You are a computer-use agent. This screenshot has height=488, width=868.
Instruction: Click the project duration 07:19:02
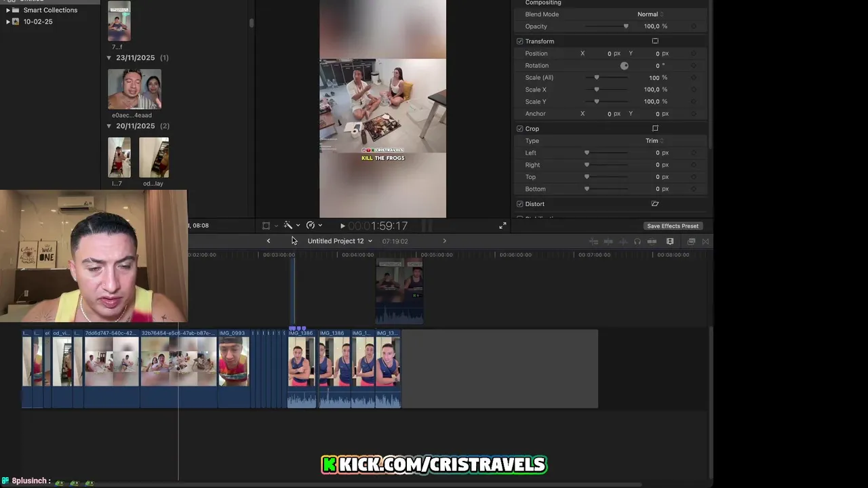pos(395,241)
